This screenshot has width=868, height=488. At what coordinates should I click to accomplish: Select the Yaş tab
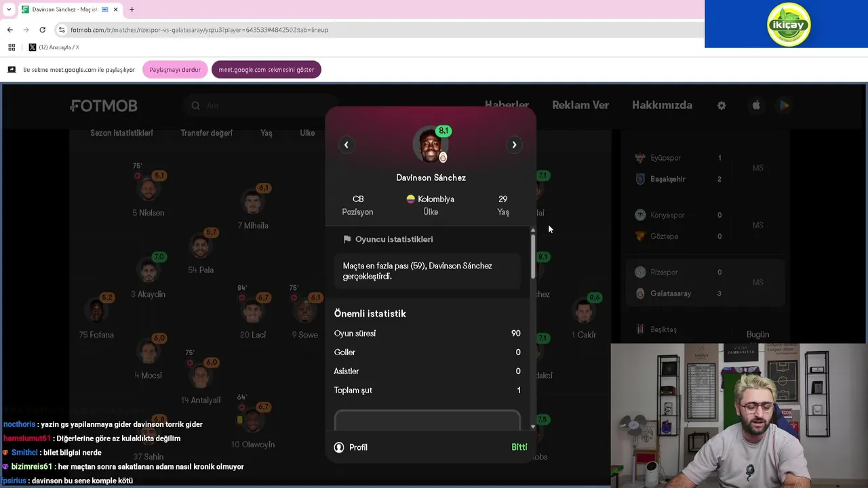point(267,133)
